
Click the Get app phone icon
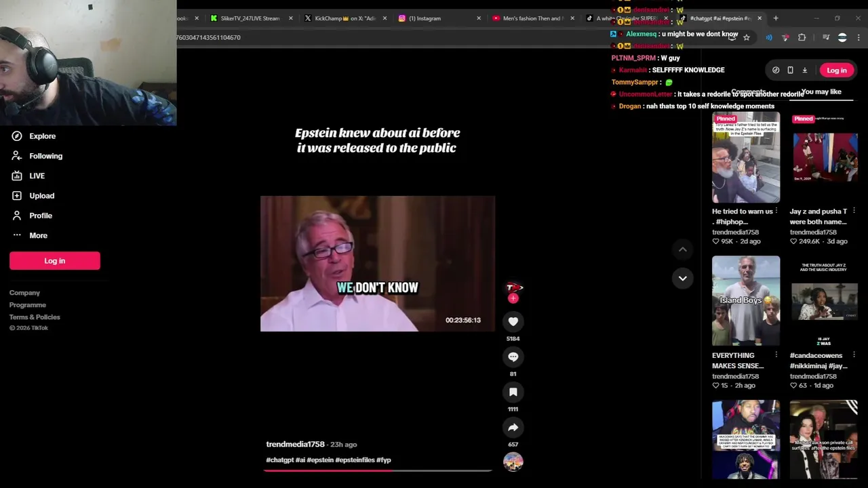(790, 70)
